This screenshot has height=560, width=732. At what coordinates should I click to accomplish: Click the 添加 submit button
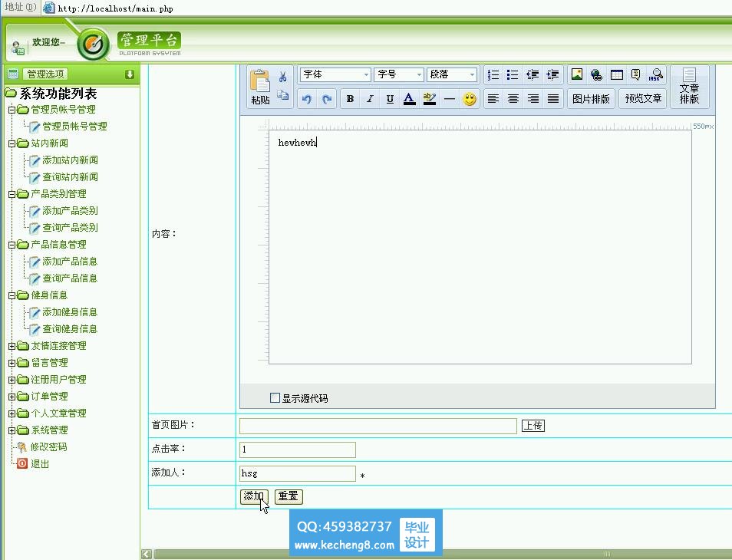pos(254,496)
